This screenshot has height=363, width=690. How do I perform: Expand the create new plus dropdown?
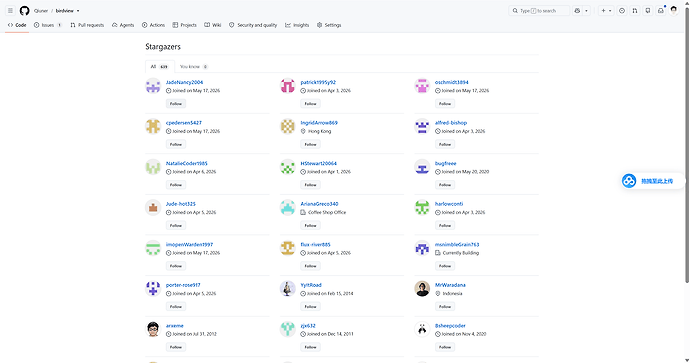point(606,11)
